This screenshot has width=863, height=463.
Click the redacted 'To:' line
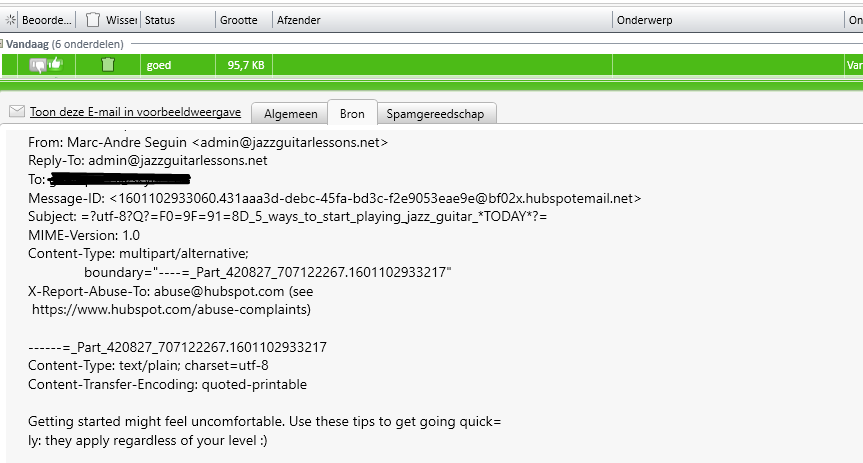(109, 179)
